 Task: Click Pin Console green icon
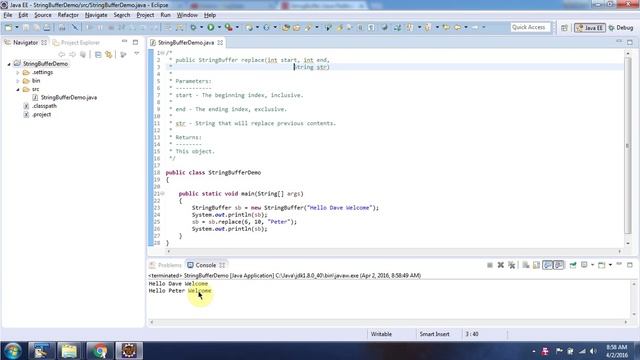573,265
